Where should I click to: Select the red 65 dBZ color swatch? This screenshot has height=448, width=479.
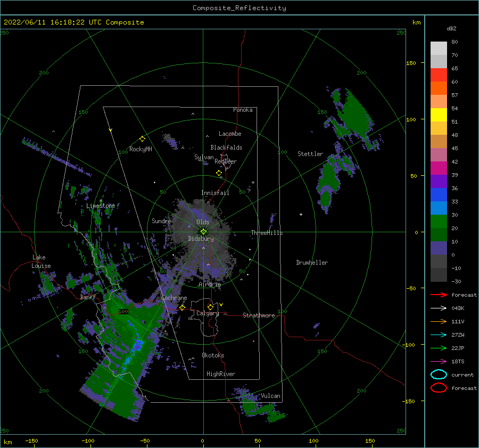click(439, 75)
